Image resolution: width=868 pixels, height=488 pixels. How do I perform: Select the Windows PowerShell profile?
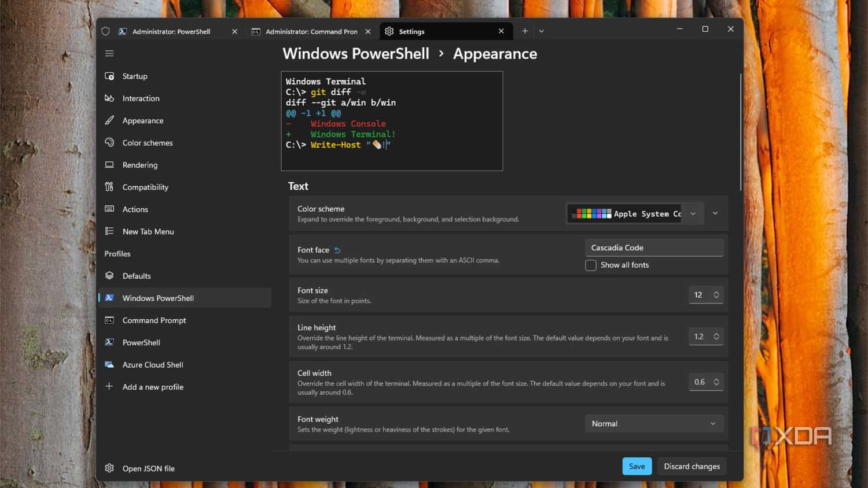pos(185,298)
